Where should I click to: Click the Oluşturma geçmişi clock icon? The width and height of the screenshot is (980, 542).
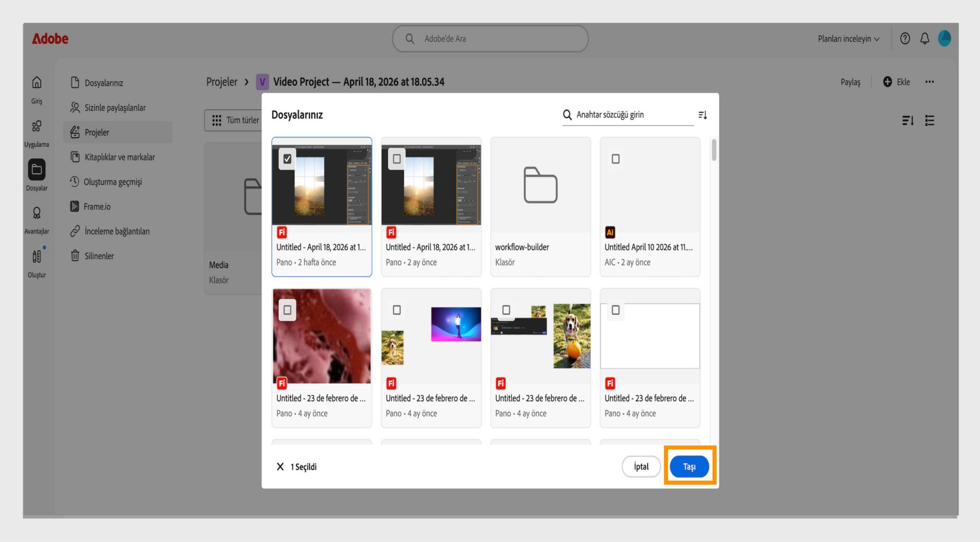(x=75, y=181)
